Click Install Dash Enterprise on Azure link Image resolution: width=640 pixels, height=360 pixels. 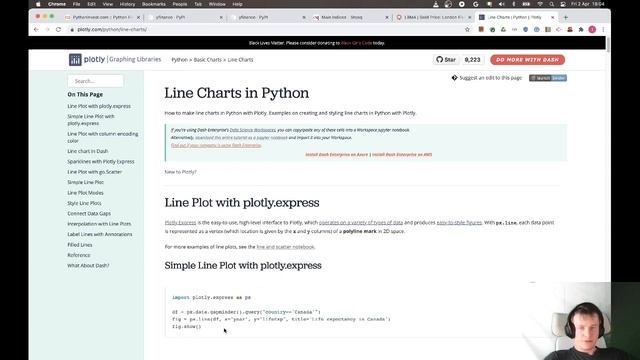coord(336,155)
